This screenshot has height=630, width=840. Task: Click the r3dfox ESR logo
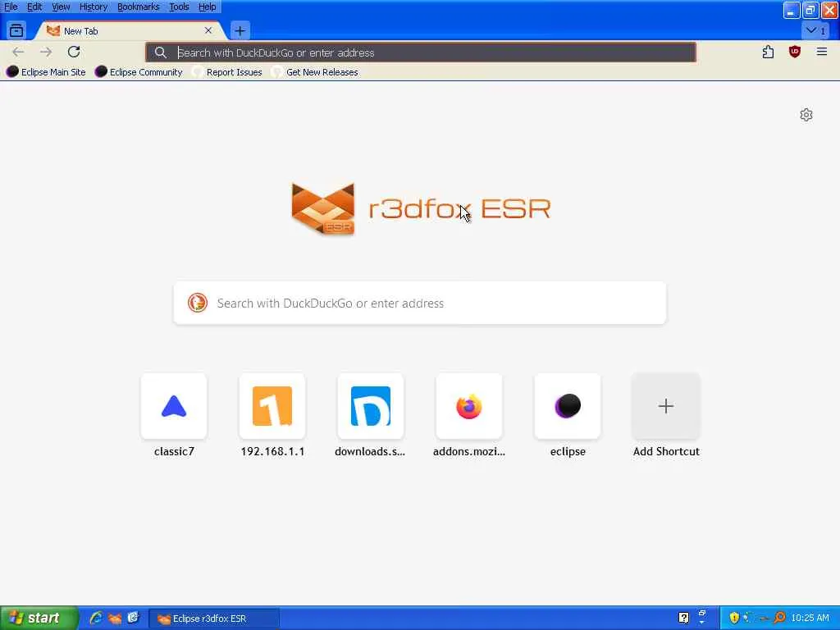[421, 209]
